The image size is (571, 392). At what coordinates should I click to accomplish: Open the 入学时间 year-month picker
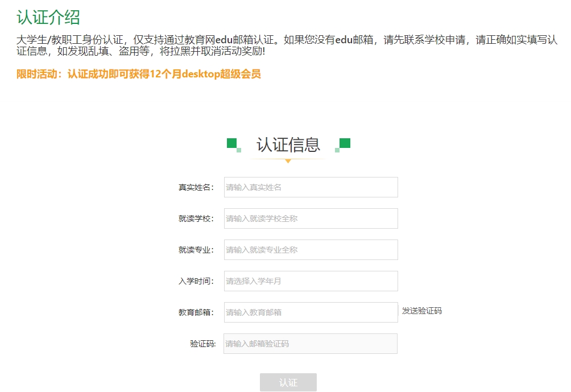pyautogui.click(x=311, y=281)
